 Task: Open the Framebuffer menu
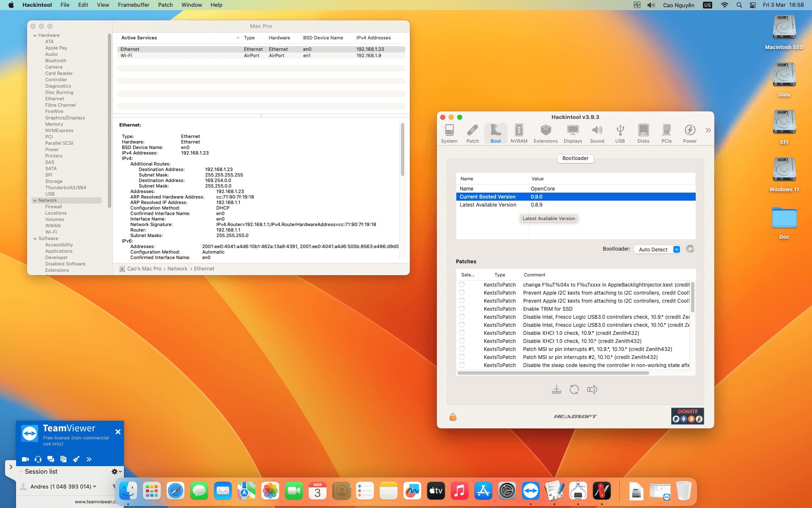coord(133,5)
